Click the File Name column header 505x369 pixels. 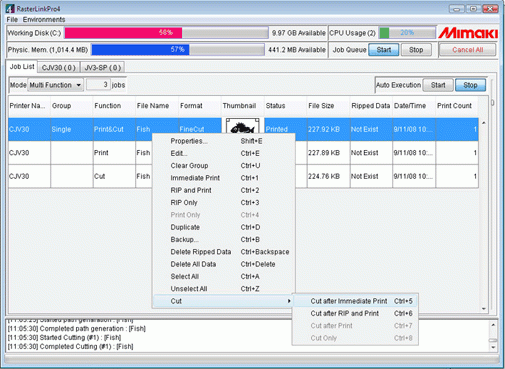point(157,106)
